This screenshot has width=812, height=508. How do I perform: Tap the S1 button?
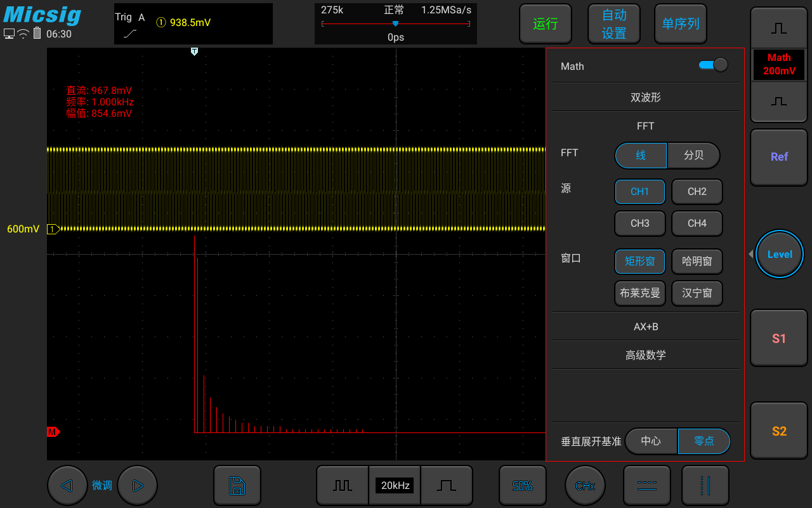pos(779,338)
